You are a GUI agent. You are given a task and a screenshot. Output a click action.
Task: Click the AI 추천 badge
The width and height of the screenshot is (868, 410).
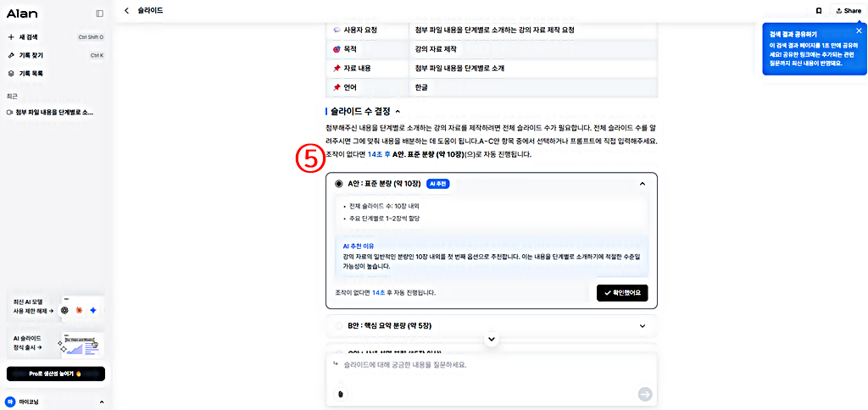[x=438, y=184]
